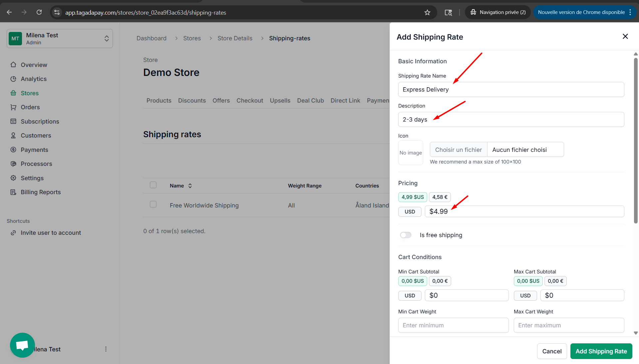Open the user options three-dot menu

(106, 349)
